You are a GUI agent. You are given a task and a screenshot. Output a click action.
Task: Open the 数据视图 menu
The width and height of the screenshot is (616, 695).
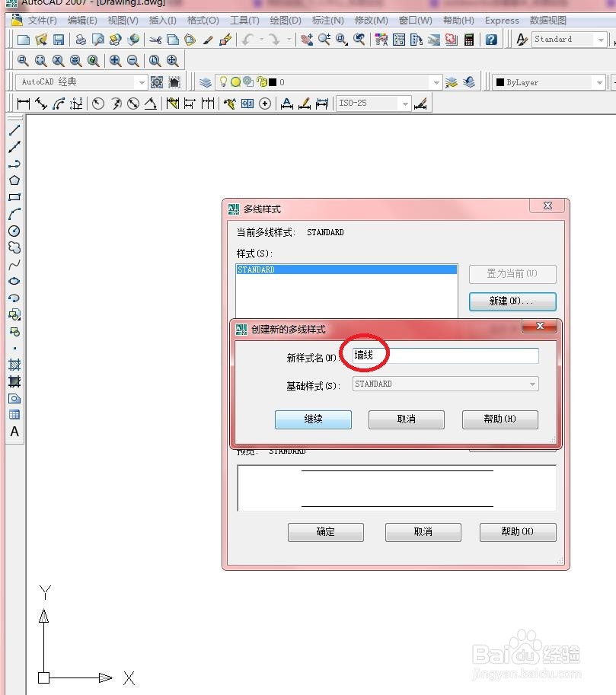pos(547,21)
